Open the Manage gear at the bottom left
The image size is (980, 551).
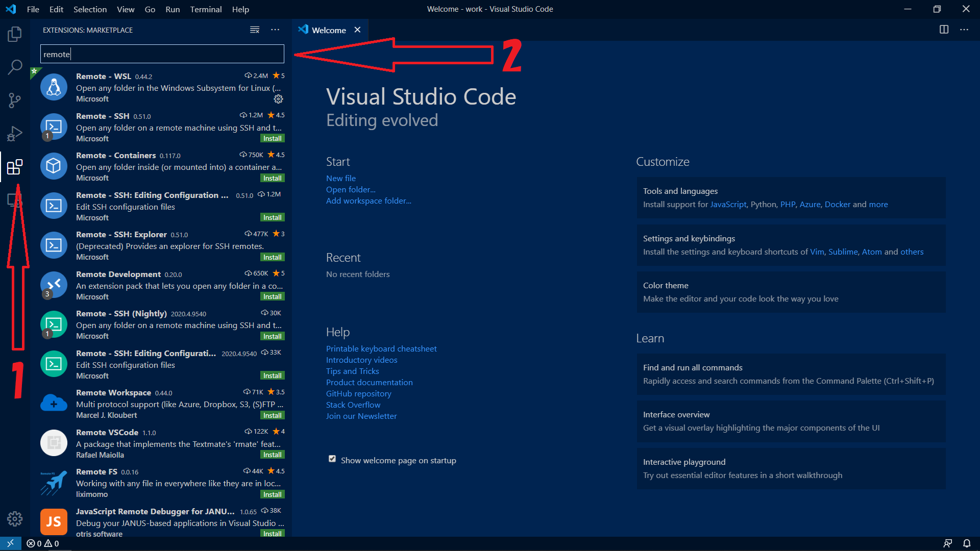click(x=15, y=519)
